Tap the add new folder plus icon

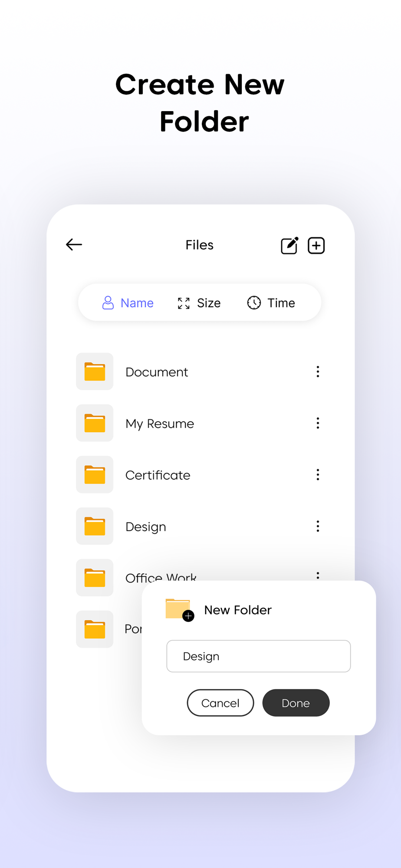316,245
